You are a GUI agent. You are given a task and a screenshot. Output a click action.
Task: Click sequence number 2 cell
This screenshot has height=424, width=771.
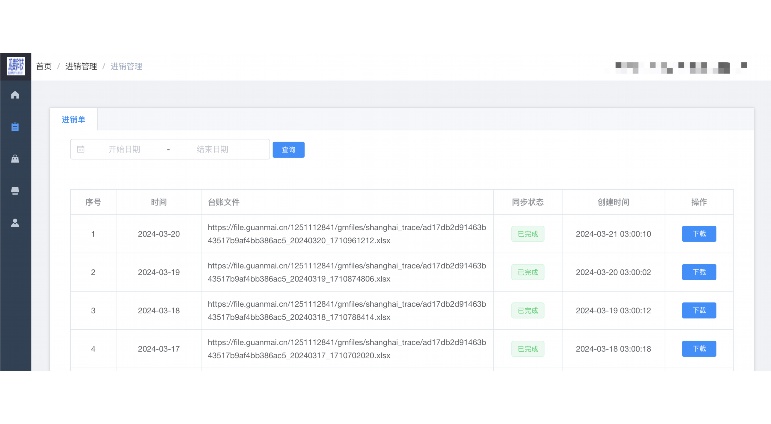click(x=93, y=272)
